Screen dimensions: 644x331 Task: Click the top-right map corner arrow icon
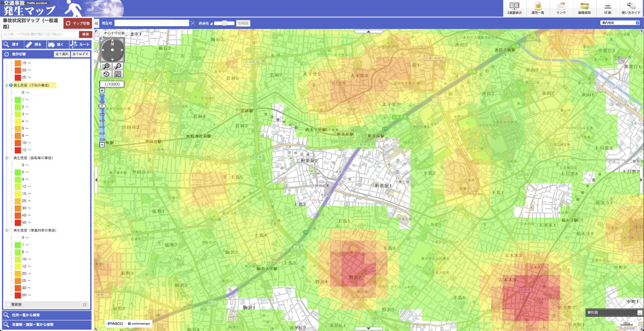tap(641, 31)
